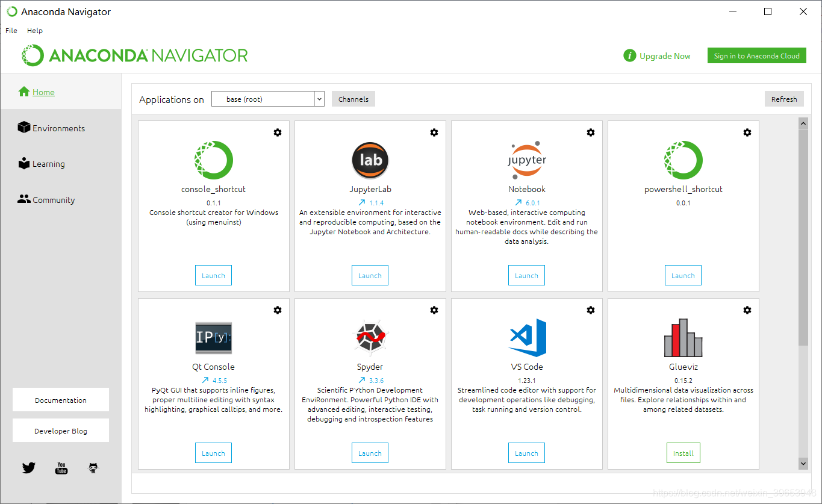The image size is (822, 504).
Task: Click the powershell_shortcut ring logo
Action: point(683,160)
